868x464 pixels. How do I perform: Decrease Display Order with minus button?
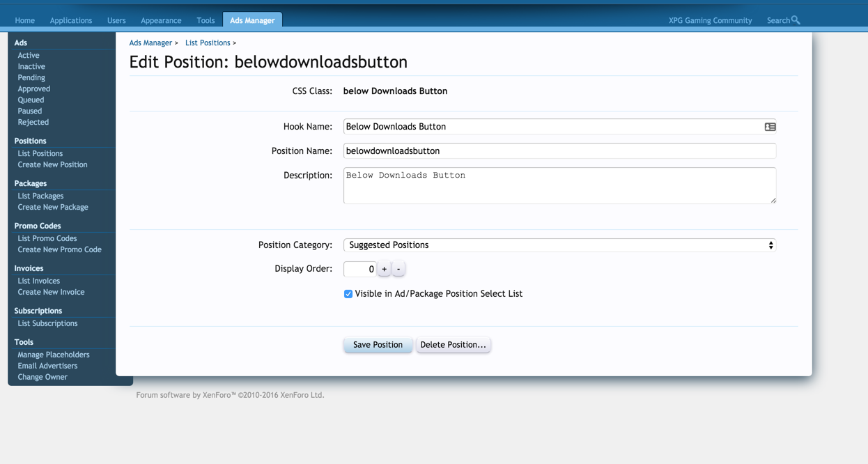398,269
